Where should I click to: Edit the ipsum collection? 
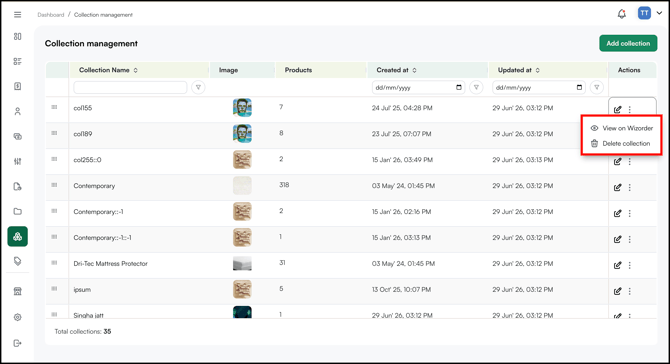[617, 291]
